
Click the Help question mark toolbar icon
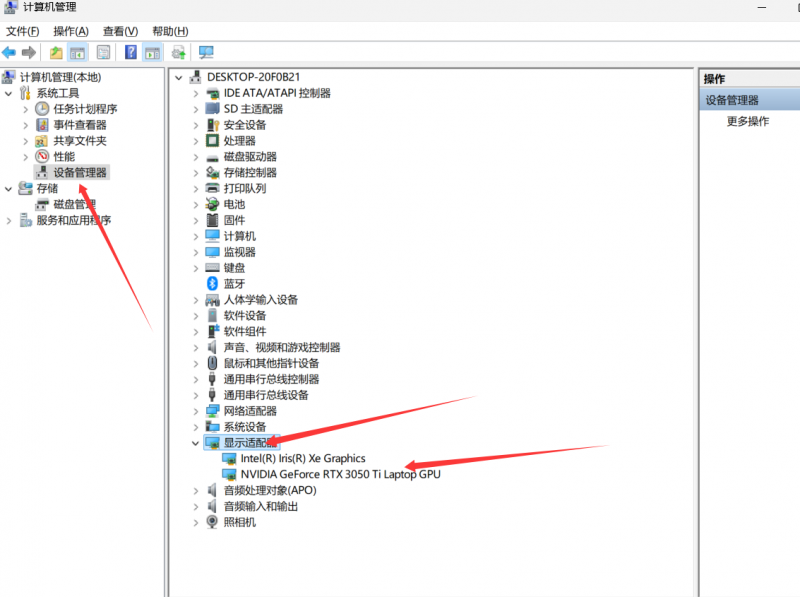pyautogui.click(x=131, y=52)
